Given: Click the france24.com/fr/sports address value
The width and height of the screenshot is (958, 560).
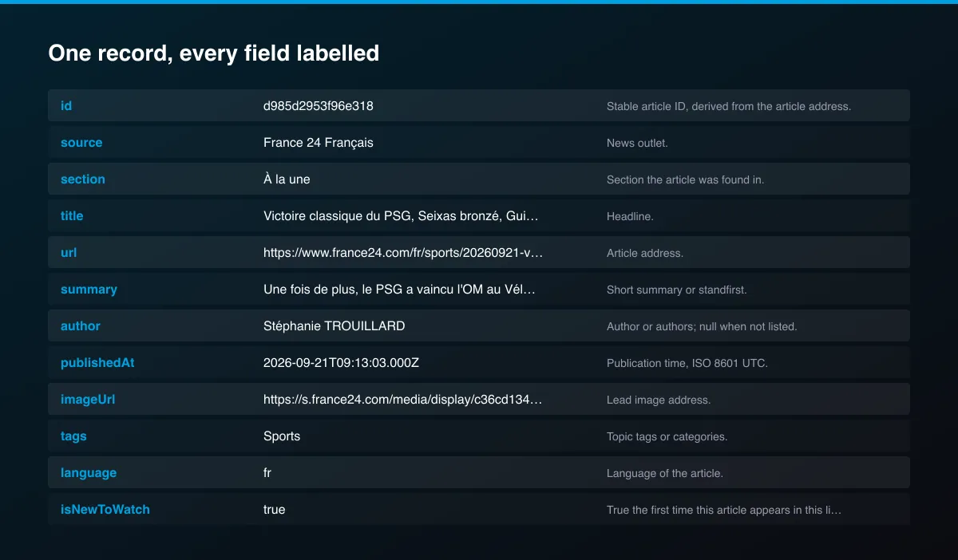Looking at the screenshot, I should [x=403, y=253].
